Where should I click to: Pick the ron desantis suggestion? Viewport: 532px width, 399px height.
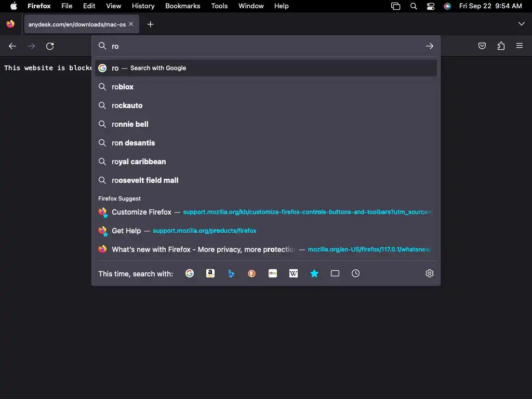[x=266, y=143]
